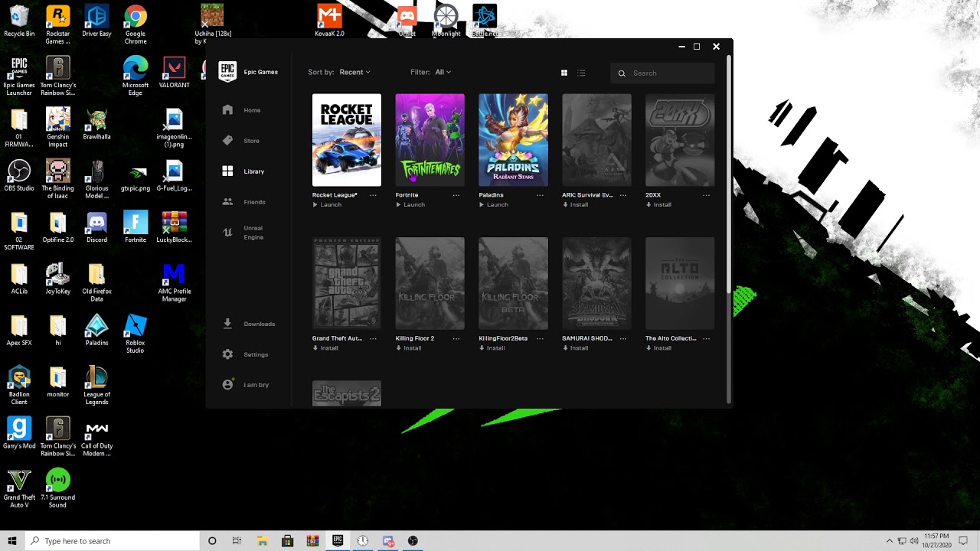This screenshot has height=551, width=980.
Task: Select Library in the Epic sidebar
Action: [243, 171]
